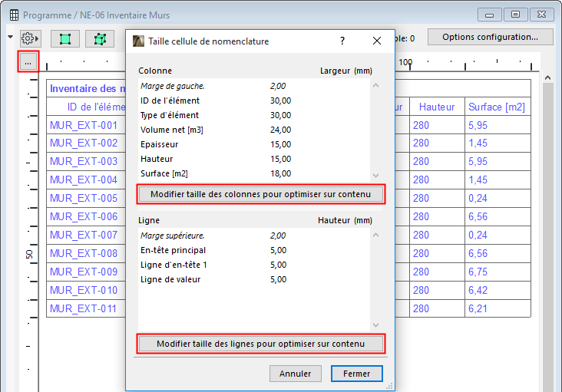Click the Inventaire des murs title cell
562x392 pixels.
coord(87,88)
